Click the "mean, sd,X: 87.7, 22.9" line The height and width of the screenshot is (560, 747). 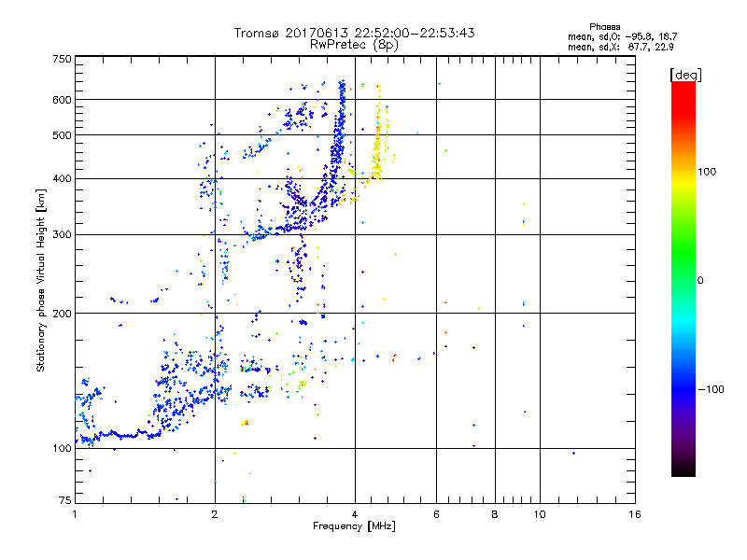tap(620, 47)
